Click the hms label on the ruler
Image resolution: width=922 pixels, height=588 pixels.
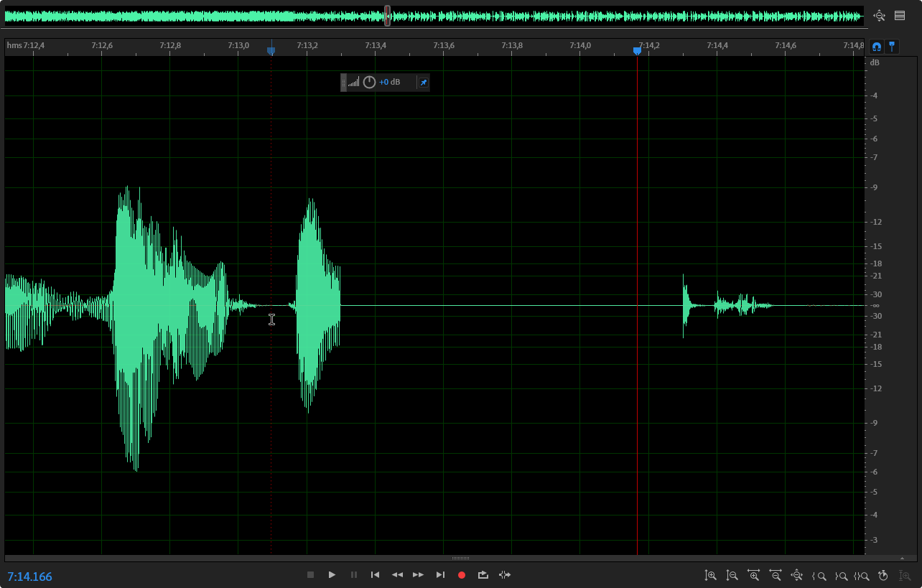click(x=16, y=45)
